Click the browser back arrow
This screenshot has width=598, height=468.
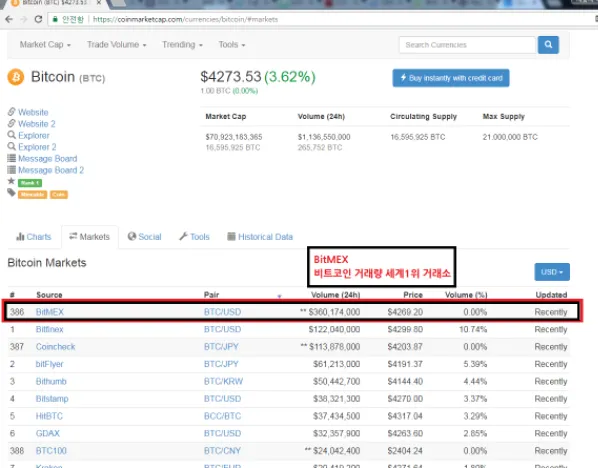tap(9, 19)
